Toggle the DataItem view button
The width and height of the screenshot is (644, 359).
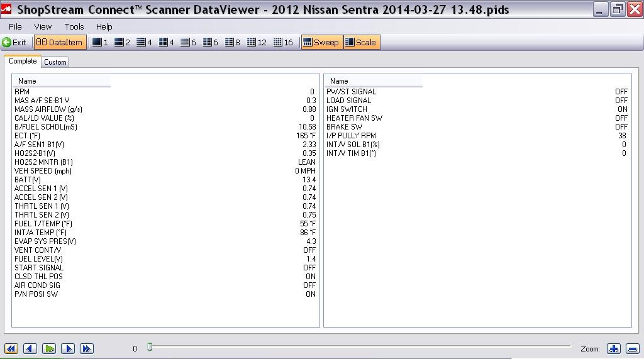pyautogui.click(x=60, y=42)
